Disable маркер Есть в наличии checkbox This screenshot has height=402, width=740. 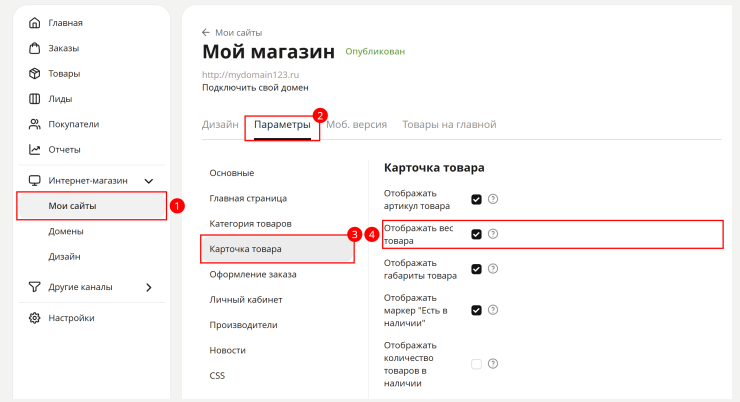pyautogui.click(x=476, y=310)
